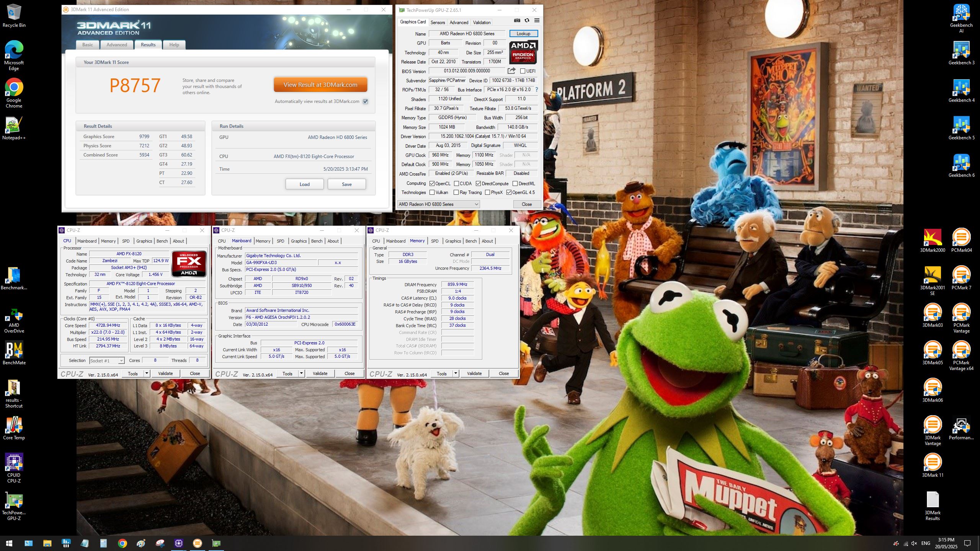Open Geekbench AI desktop shortcut
The height and width of the screenshot is (551, 980).
[x=961, y=19]
